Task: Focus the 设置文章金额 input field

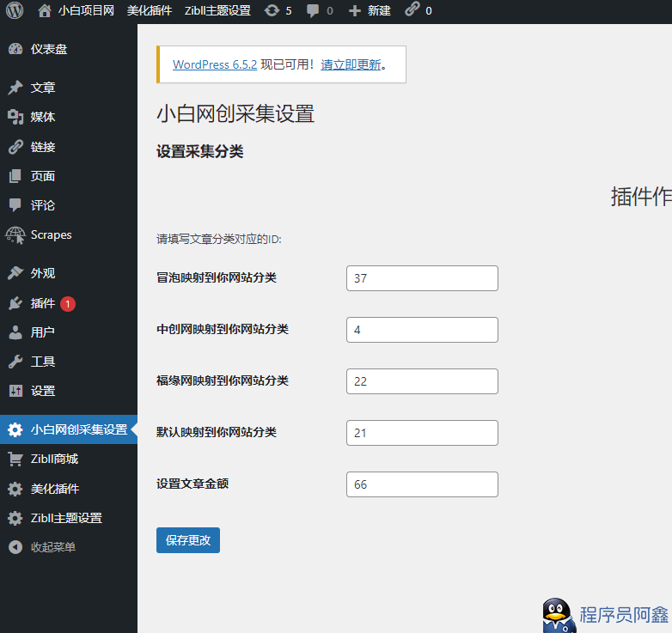Action: click(x=422, y=484)
